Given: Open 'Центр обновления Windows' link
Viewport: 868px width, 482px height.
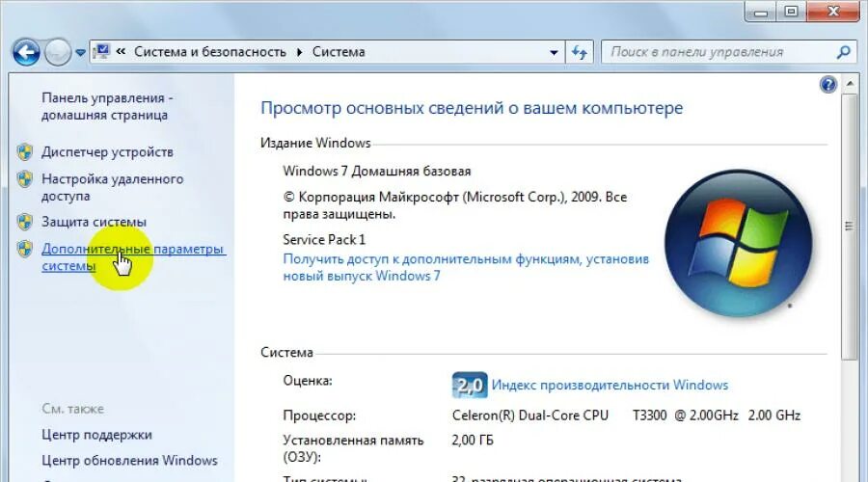Looking at the screenshot, I should [129, 461].
